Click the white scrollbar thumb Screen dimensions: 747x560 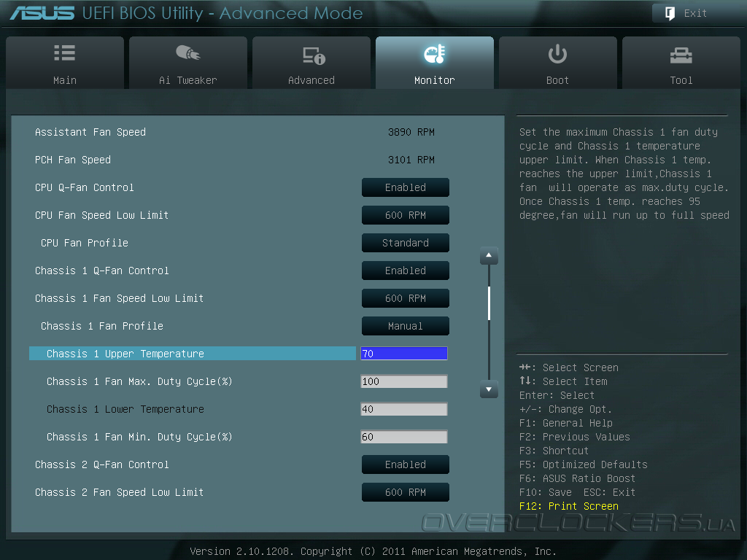[x=489, y=303]
